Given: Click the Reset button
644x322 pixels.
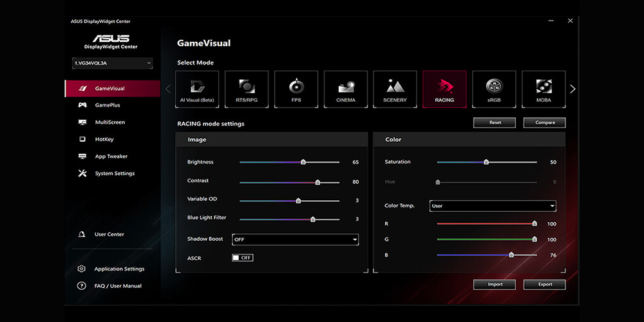Looking at the screenshot, I should 495,122.
